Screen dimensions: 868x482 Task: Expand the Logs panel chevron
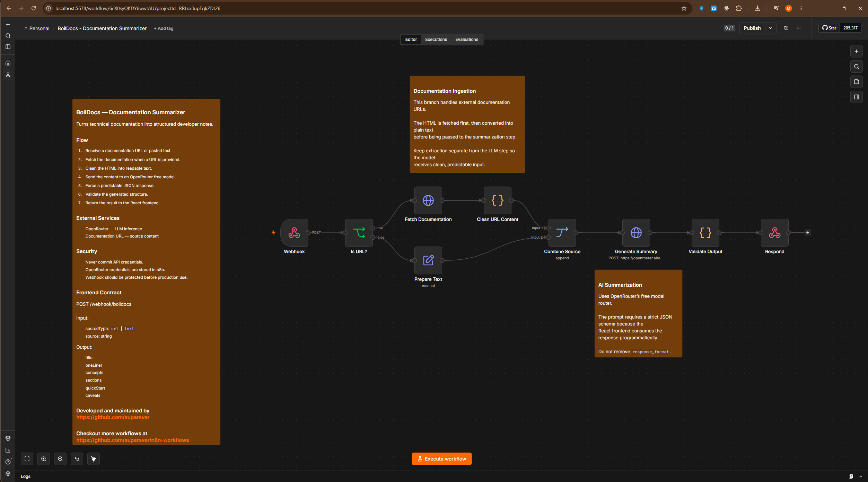pos(861,476)
